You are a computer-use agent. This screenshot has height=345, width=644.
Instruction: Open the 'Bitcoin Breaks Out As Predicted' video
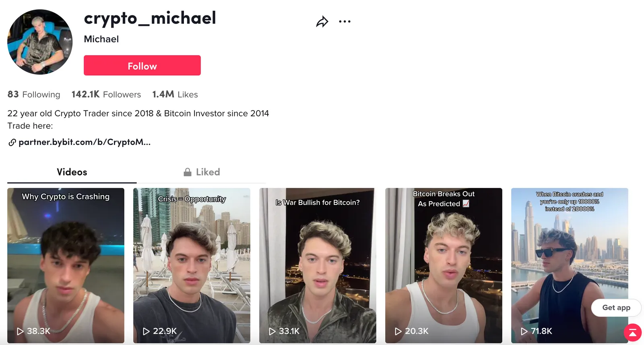444,266
